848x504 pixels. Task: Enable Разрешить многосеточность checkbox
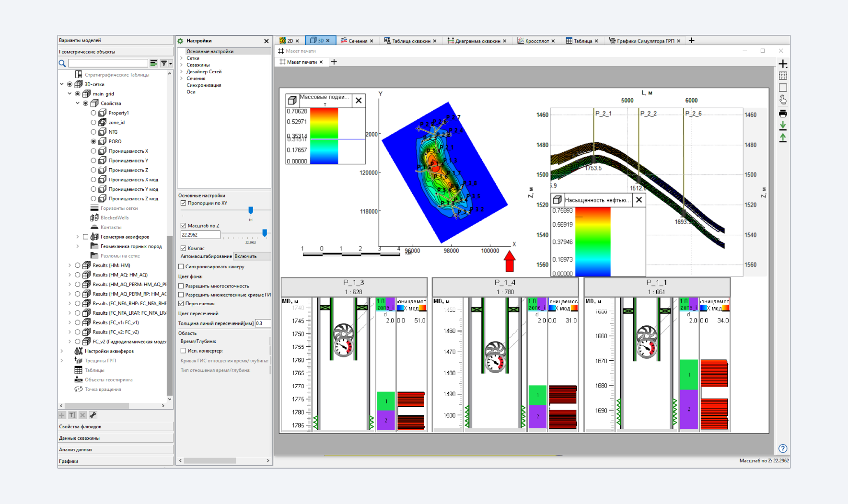click(x=181, y=286)
